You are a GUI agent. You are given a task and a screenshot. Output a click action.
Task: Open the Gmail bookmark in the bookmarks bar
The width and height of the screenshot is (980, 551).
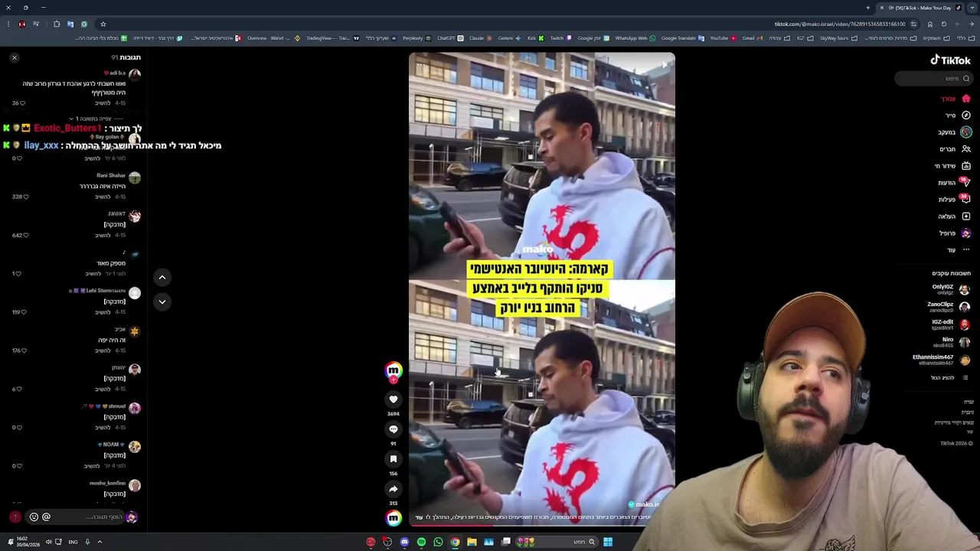tap(751, 38)
